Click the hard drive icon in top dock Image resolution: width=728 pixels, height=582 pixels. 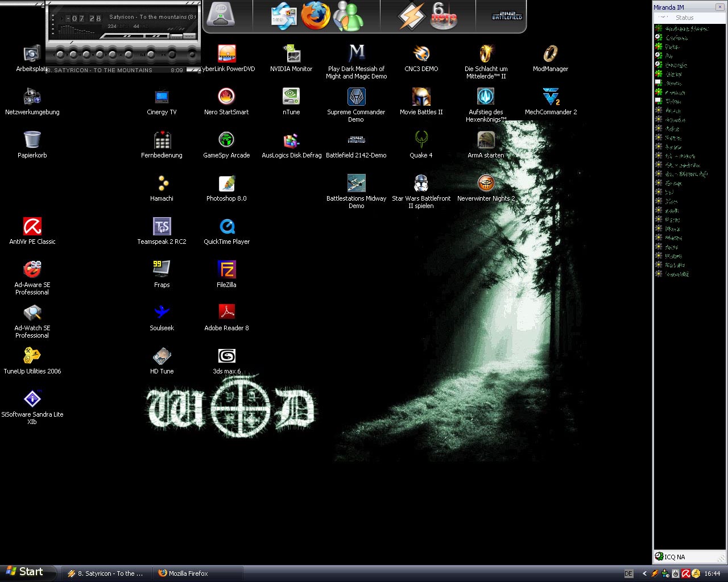pos(221,15)
